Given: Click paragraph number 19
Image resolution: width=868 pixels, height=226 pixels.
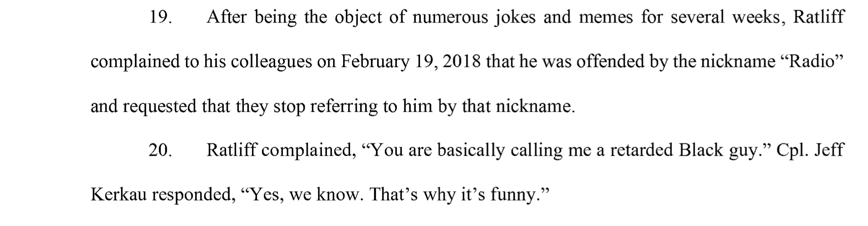Looking at the screenshot, I should point(160,18).
